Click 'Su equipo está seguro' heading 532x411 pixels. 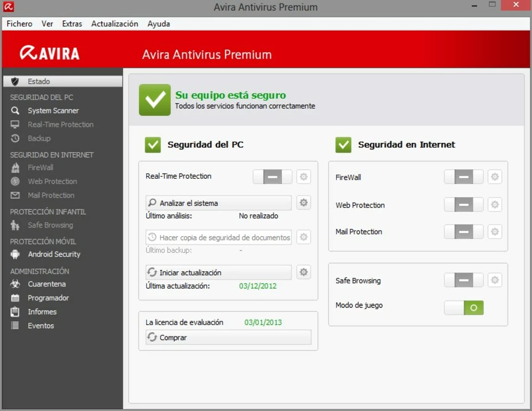231,96
